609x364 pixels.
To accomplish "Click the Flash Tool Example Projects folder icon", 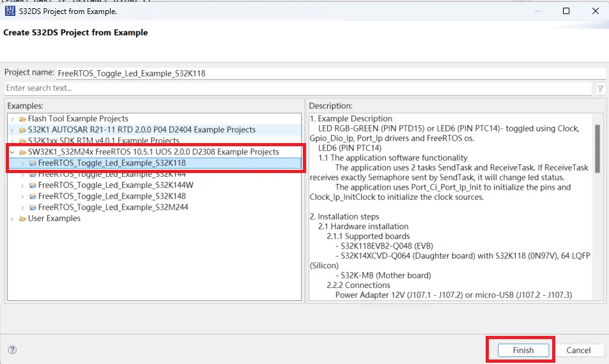I will coord(22,119).
